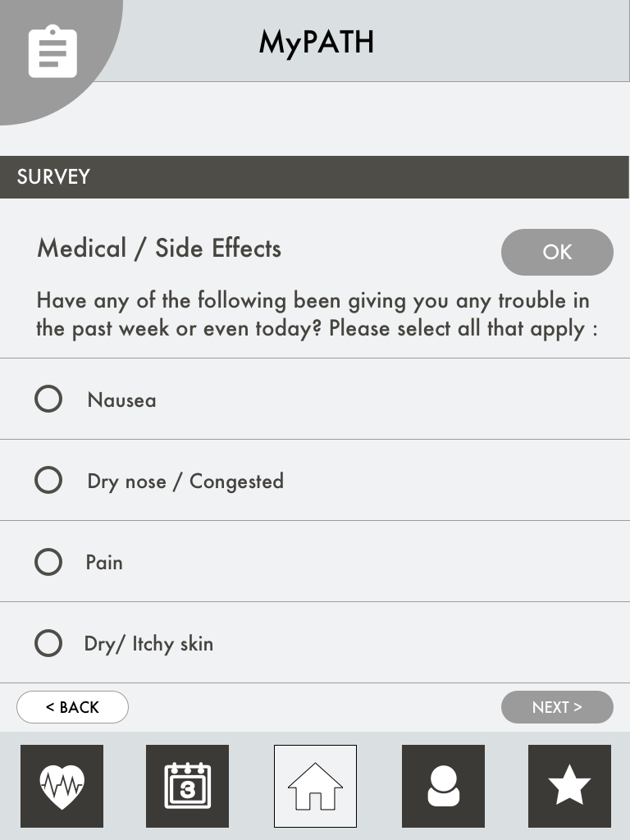
Task: Open the user profile icon
Action: pos(443,786)
